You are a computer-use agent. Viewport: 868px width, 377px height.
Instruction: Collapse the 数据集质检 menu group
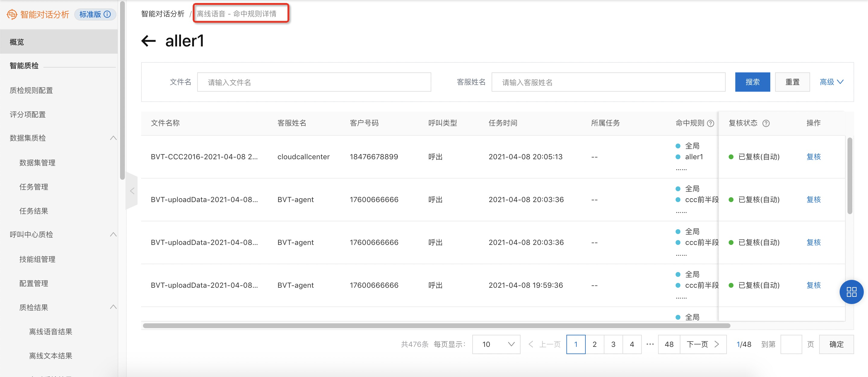click(114, 138)
